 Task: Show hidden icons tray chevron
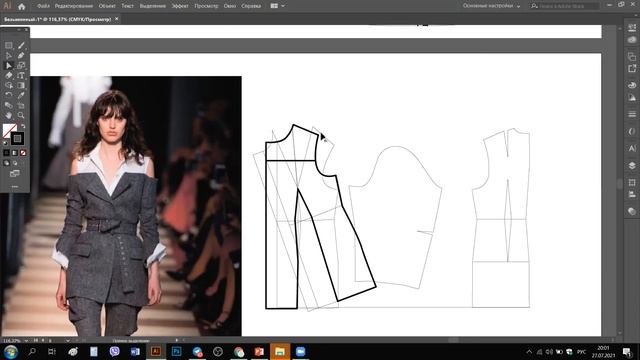(529, 352)
